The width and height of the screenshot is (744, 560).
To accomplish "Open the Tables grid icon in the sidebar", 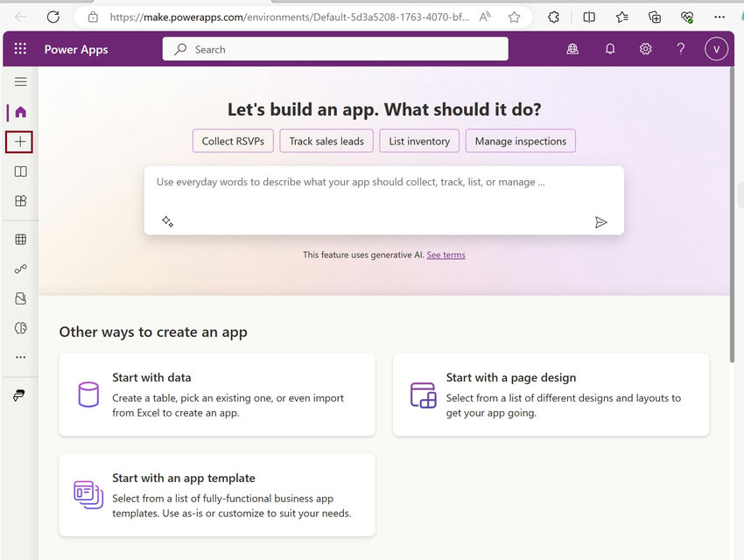I will pos(19,238).
